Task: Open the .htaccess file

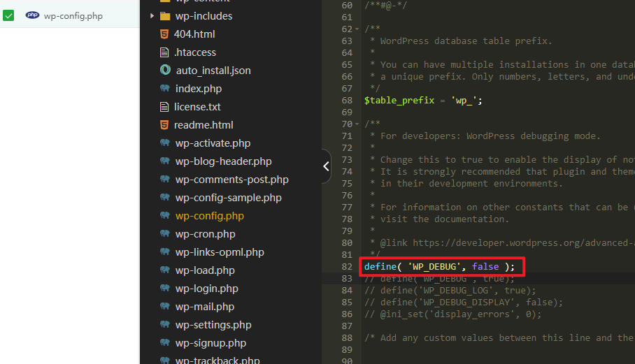Action: click(195, 52)
